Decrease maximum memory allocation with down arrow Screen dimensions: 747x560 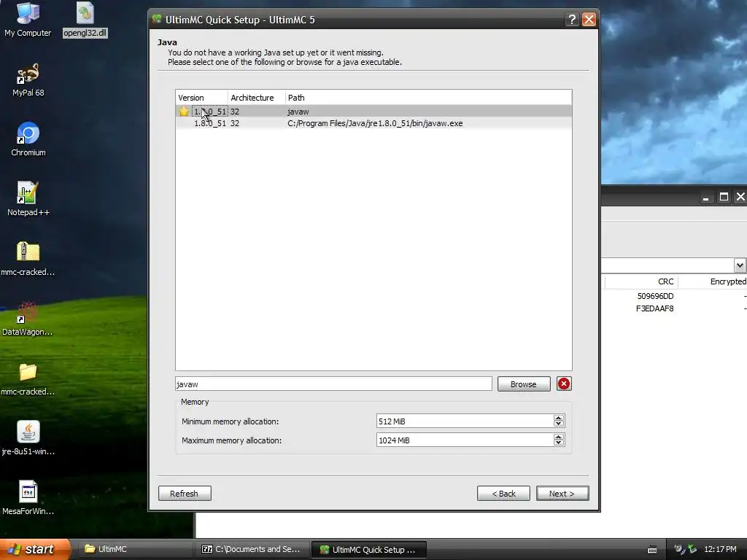tap(559, 443)
